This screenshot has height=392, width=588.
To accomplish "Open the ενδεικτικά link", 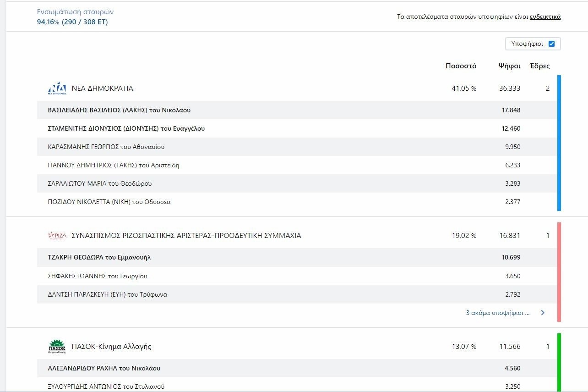I will click(x=545, y=17).
